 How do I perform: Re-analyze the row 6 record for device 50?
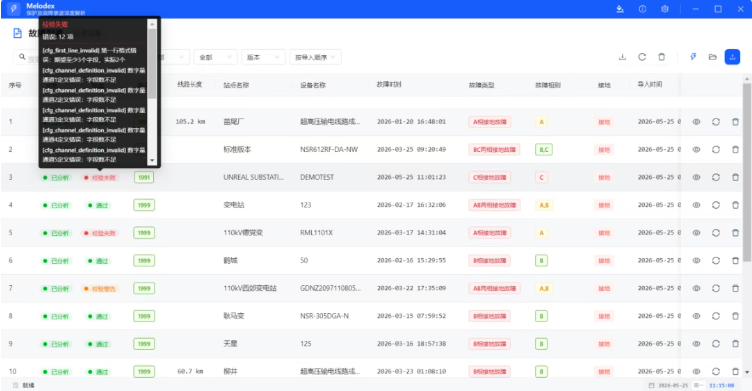(x=716, y=261)
